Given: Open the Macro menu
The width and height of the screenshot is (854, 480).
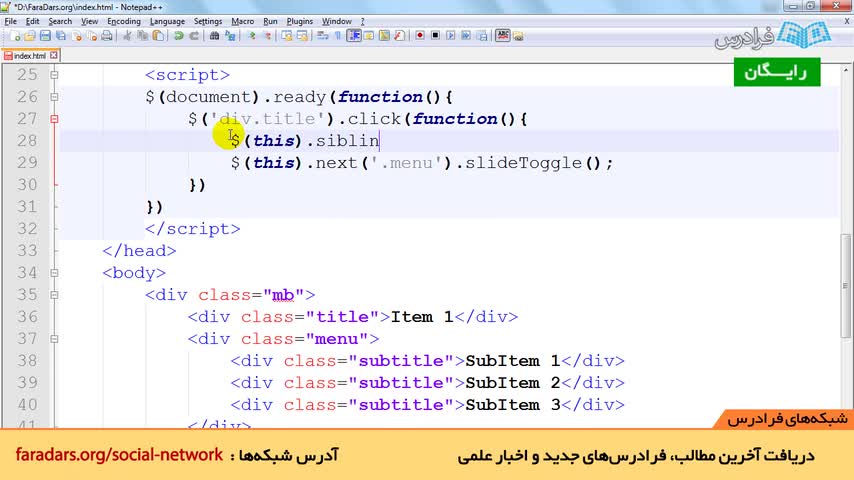Looking at the screenshot, I should pyautogui.click(x=242, y=21).
